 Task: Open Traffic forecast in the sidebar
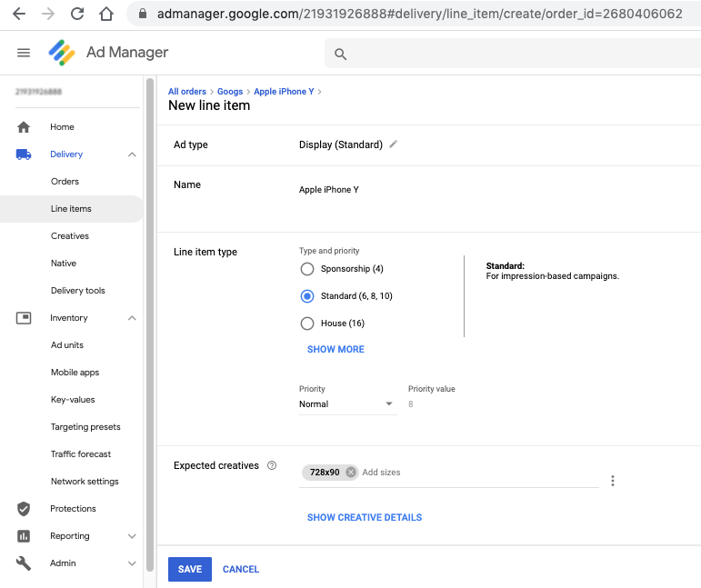point(81,454)
